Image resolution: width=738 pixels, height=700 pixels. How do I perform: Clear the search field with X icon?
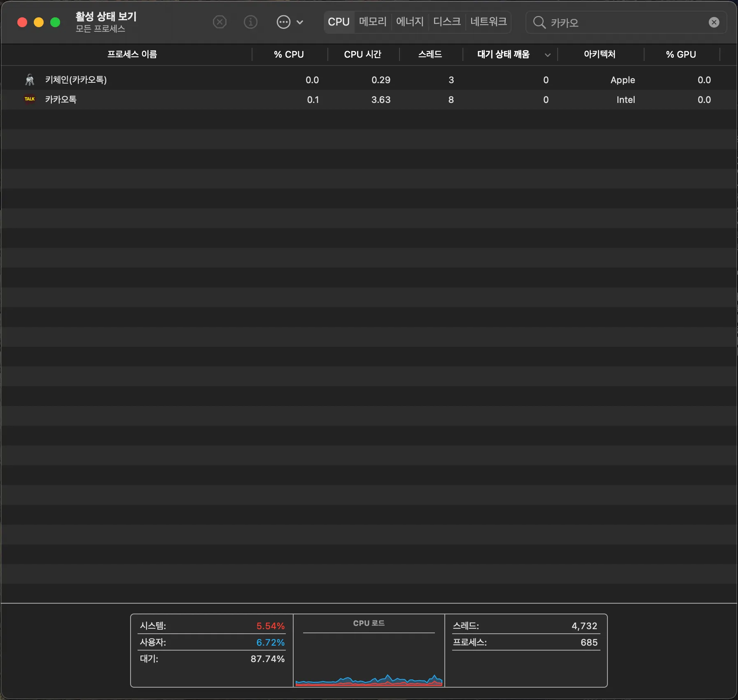(x=714, y=22)
